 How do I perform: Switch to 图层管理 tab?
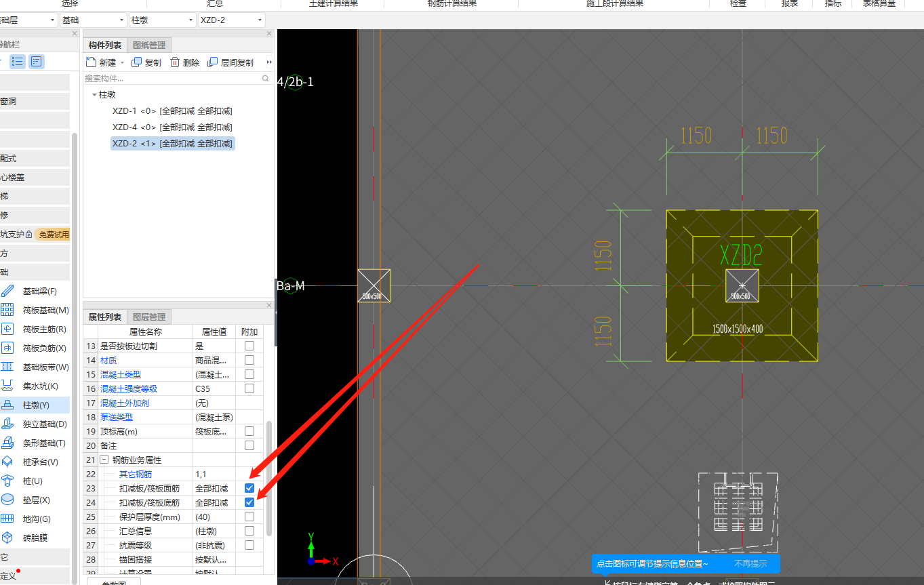click(x=149, y=317)
